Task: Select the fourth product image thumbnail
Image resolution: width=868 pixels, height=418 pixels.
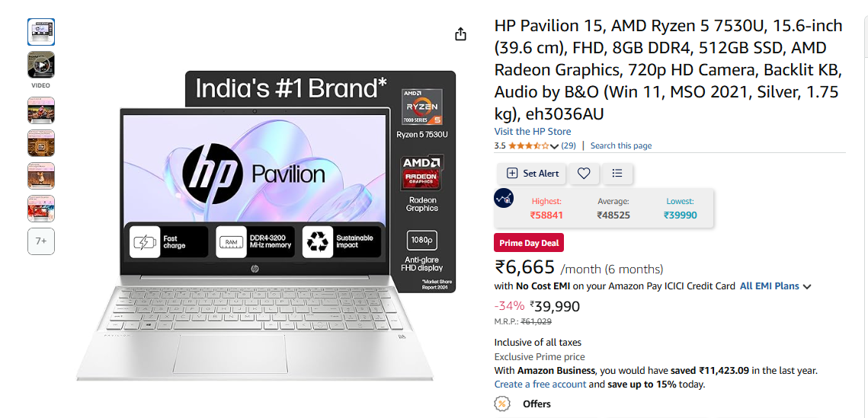Action: [41, 143]
